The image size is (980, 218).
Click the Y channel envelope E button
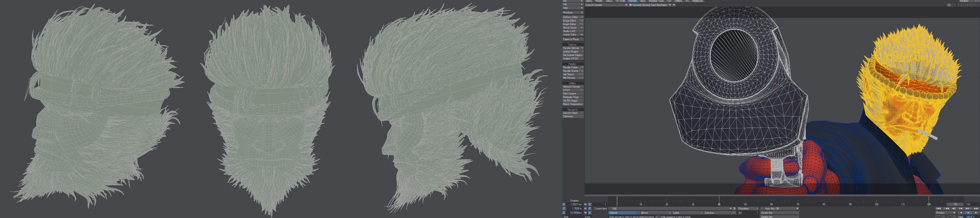pos(590,209)
